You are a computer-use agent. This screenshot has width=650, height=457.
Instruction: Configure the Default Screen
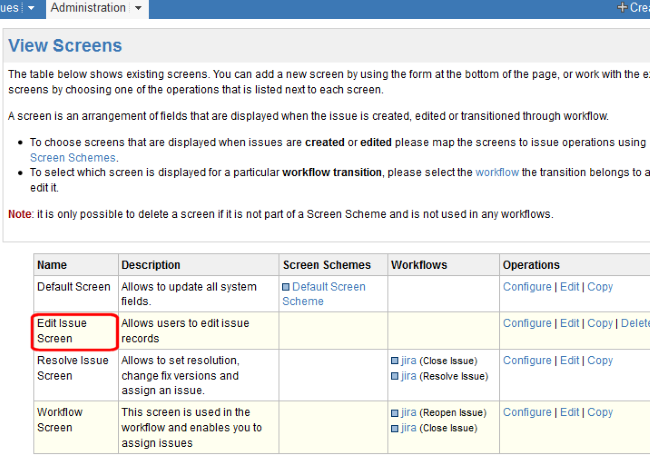pos(527,287)
